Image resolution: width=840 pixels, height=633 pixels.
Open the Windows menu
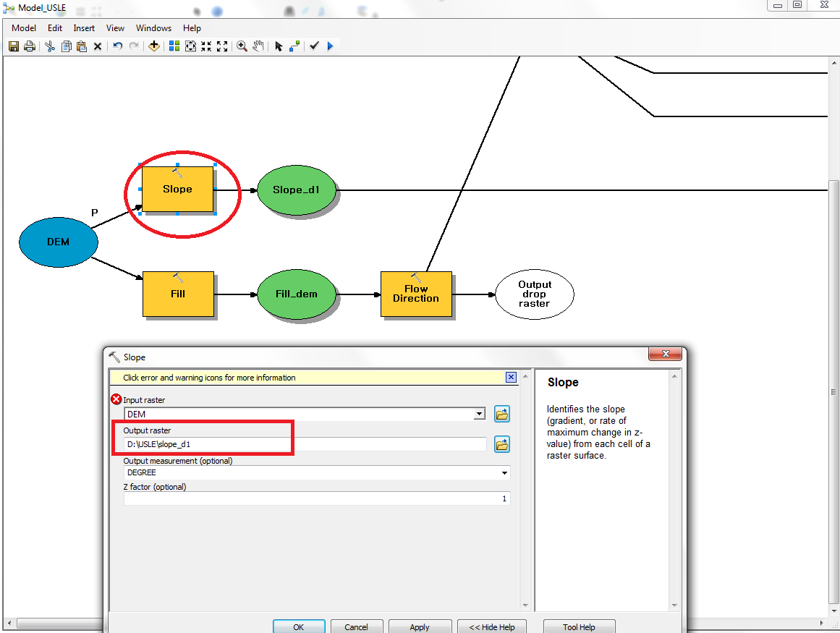(154, 28)
